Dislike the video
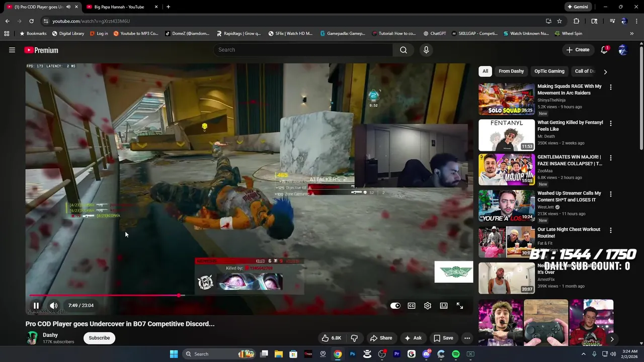 (354, 338)
